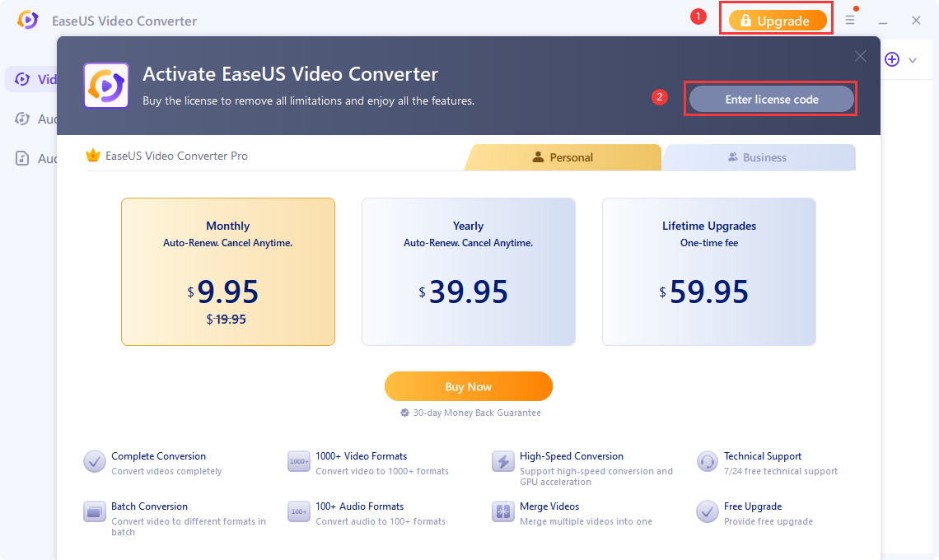
Task: Switch to the Personal tab
Action: tap(563, 157)
